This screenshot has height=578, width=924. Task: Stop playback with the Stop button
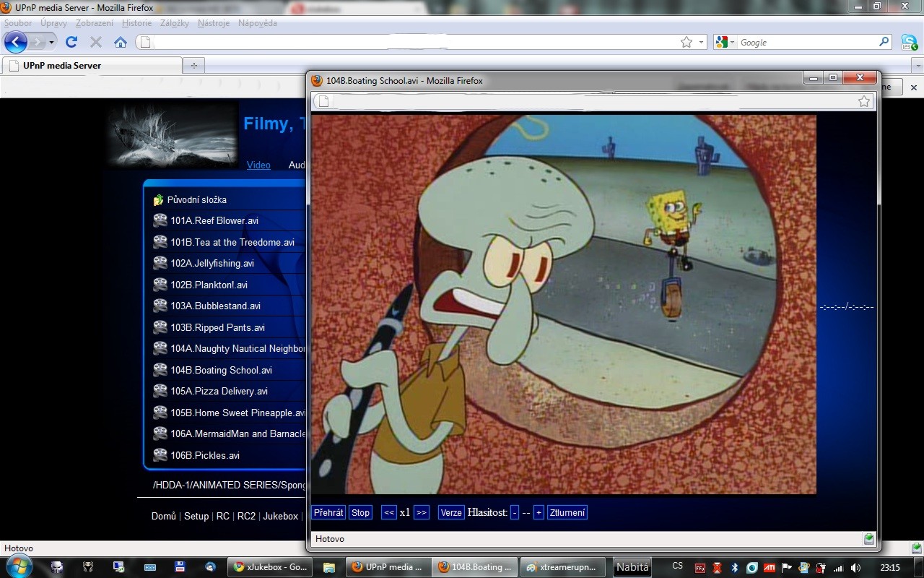point(360,512)
